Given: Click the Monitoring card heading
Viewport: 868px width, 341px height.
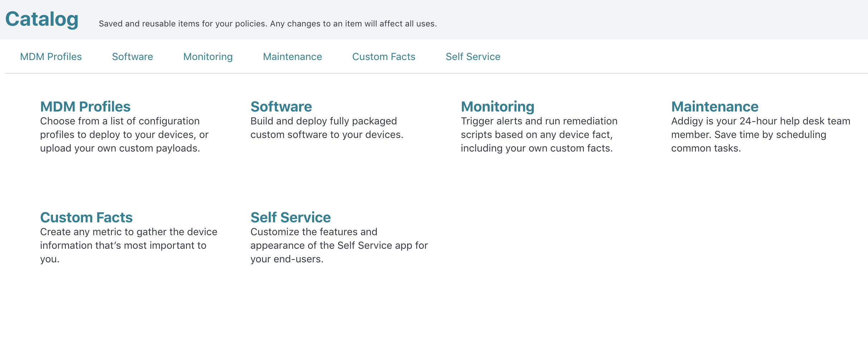Looking at the screenshot, I should [x=497, y=107].
